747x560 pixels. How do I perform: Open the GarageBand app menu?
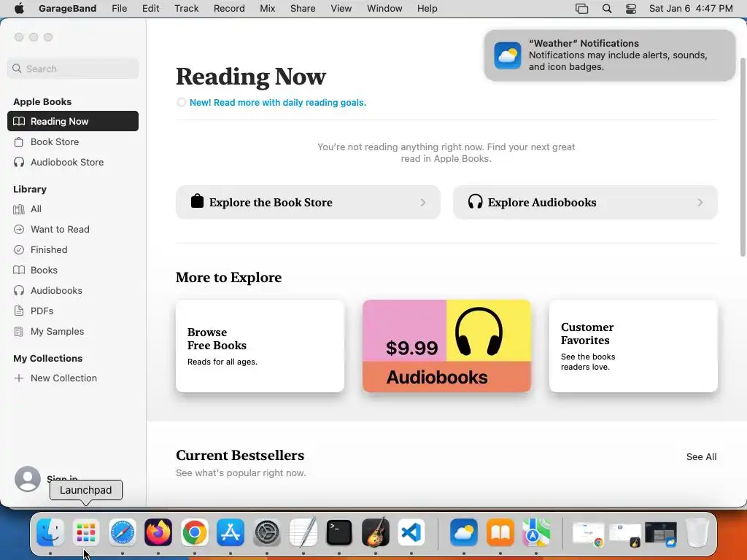point(67,9)
